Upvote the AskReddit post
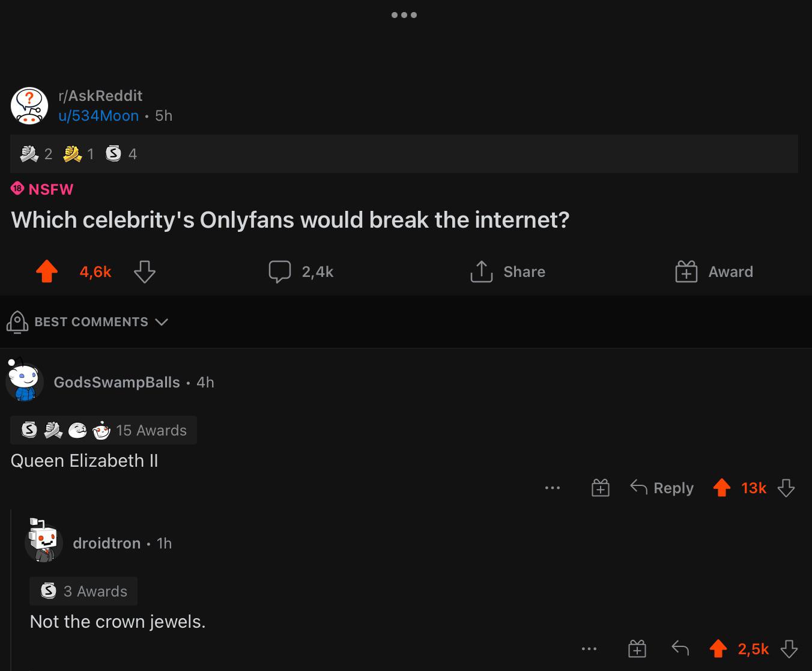812x671 pixels. [x=47, y=272]
